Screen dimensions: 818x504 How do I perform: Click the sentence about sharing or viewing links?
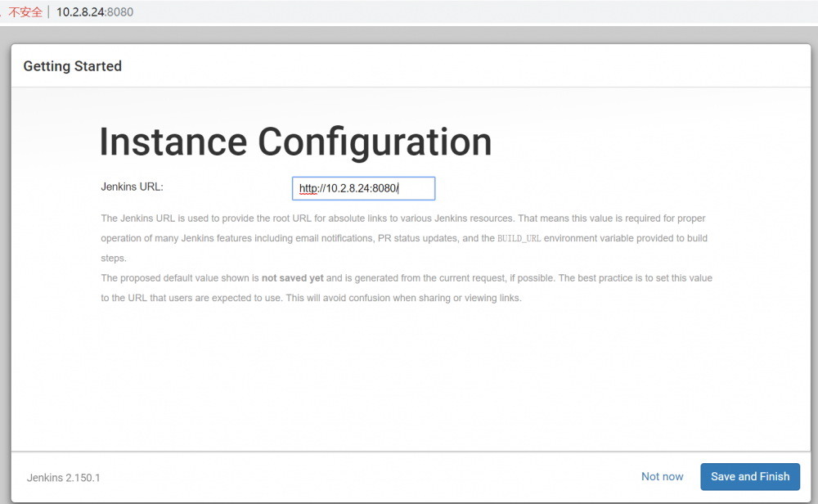(x=407, y=298)
